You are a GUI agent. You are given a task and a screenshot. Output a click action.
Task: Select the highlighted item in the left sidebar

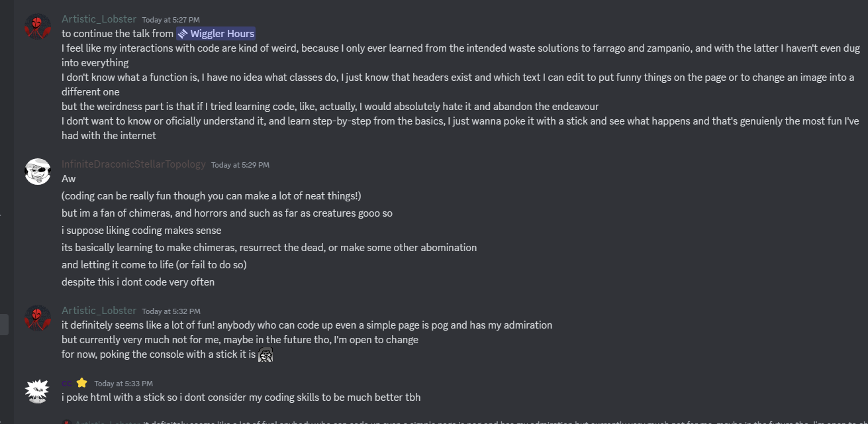coord(4,325)
